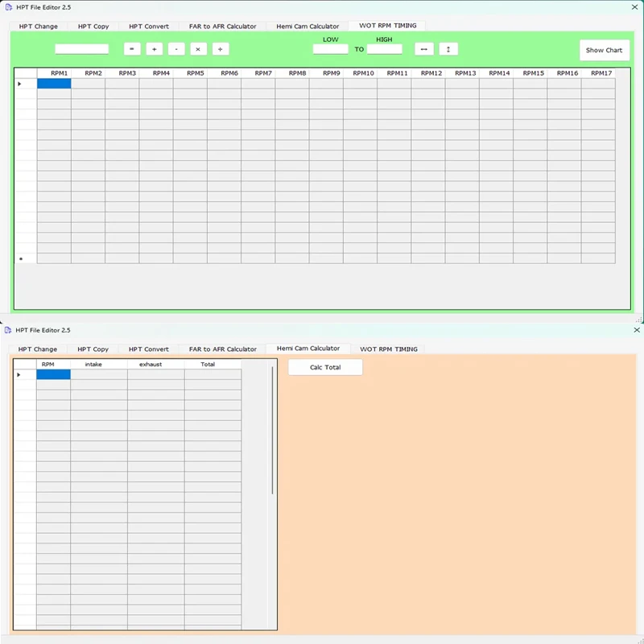
Task: Click the HPT File Editor icon in top title bar
Action: click(x=9, y=7)
